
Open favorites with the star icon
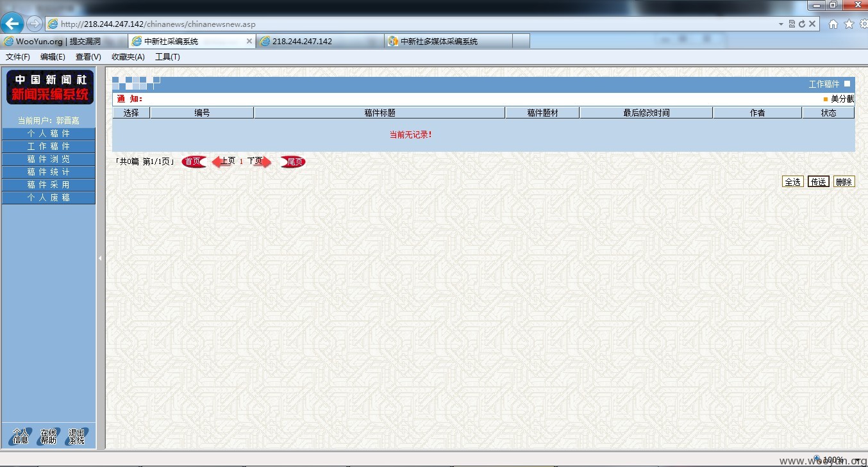[x=849, y=24]
